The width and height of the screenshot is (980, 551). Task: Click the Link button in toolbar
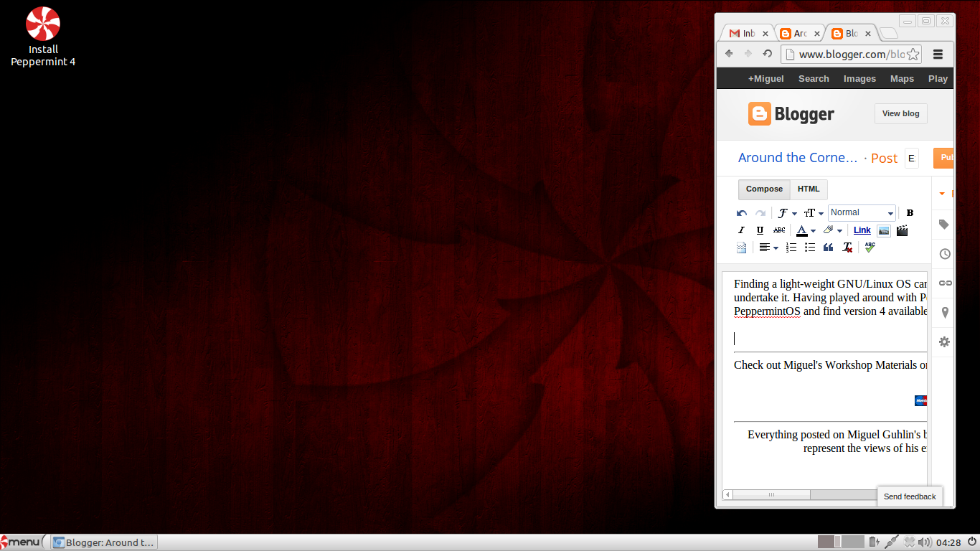tap(862, 230)
